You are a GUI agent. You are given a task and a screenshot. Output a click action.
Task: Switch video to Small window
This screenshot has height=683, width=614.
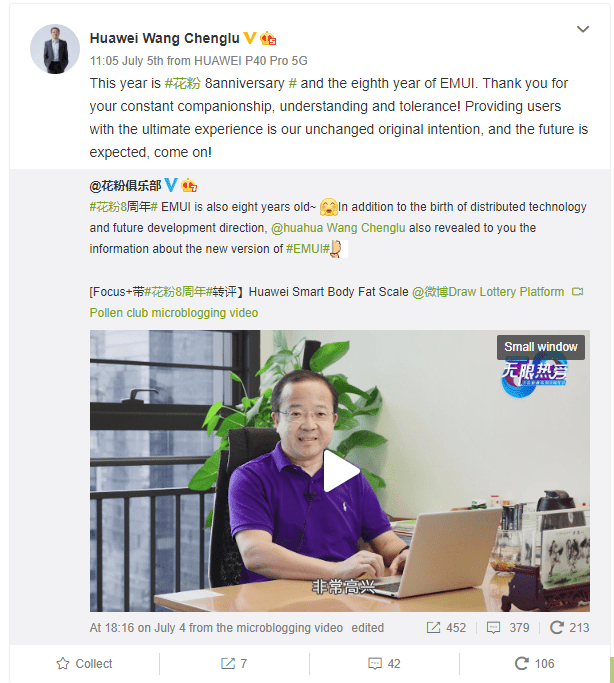(541, 347)
